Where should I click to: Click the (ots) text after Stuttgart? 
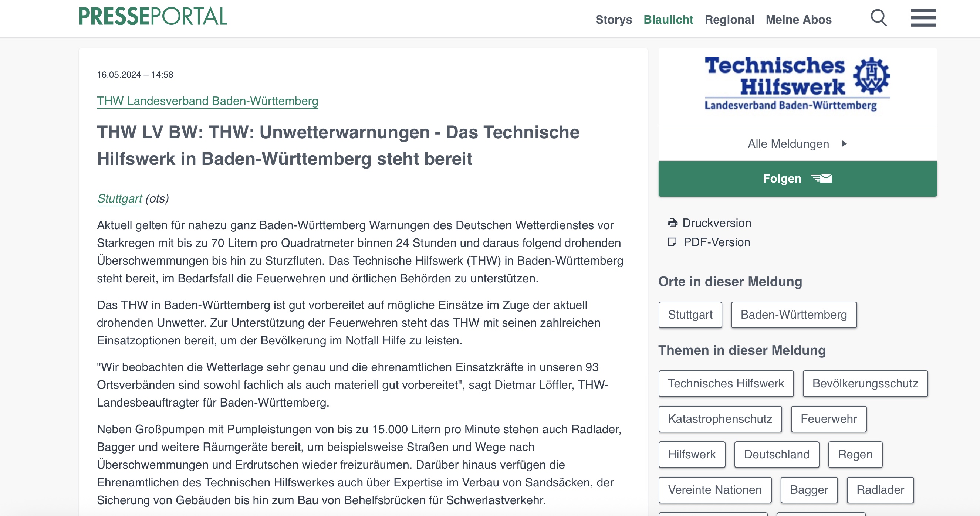(x=157, y=198)
